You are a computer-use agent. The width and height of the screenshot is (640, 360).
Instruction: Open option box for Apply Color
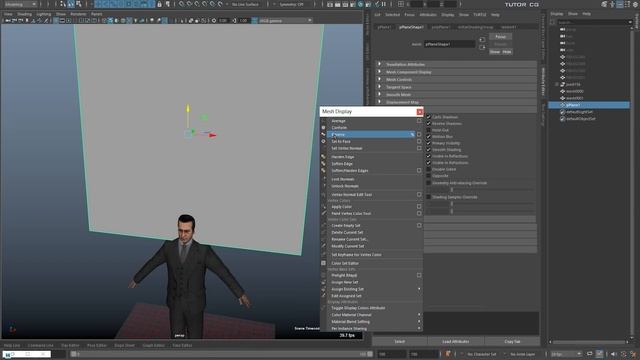[x=419, y=207]
